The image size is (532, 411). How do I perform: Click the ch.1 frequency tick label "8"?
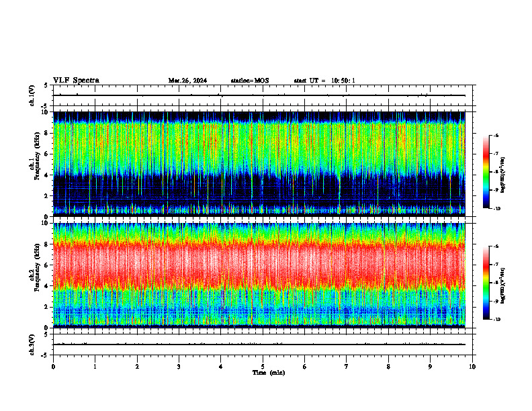click(x=47, y=133)
